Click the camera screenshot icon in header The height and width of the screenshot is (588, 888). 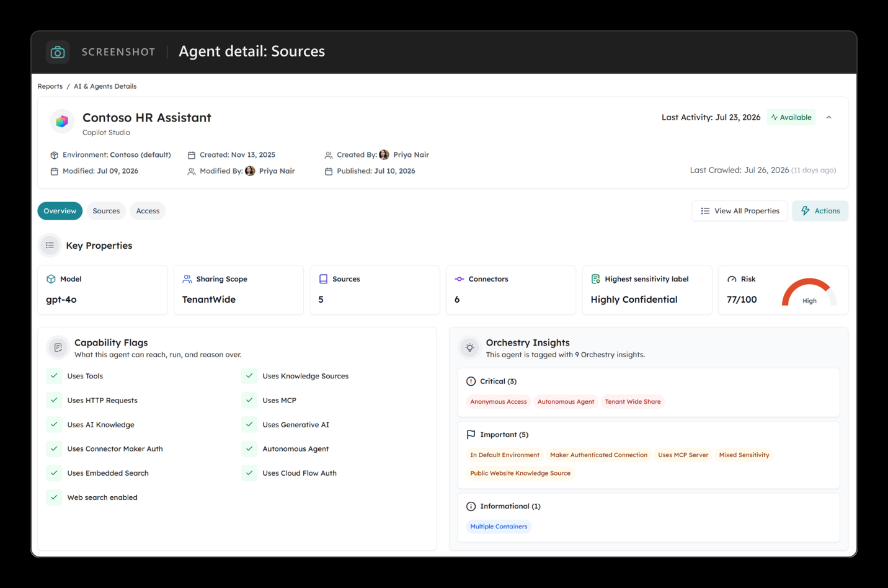pos(58,52)
